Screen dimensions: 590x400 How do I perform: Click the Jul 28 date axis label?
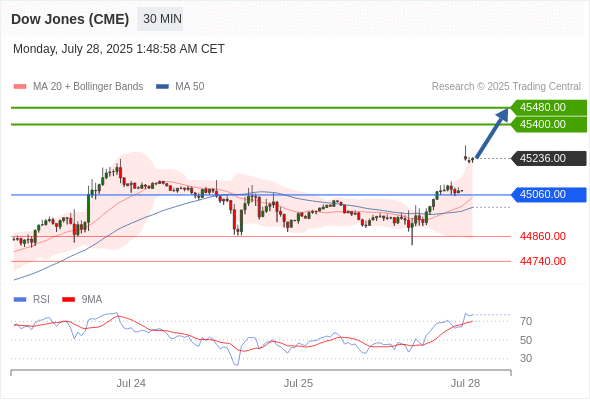[465, 383]
